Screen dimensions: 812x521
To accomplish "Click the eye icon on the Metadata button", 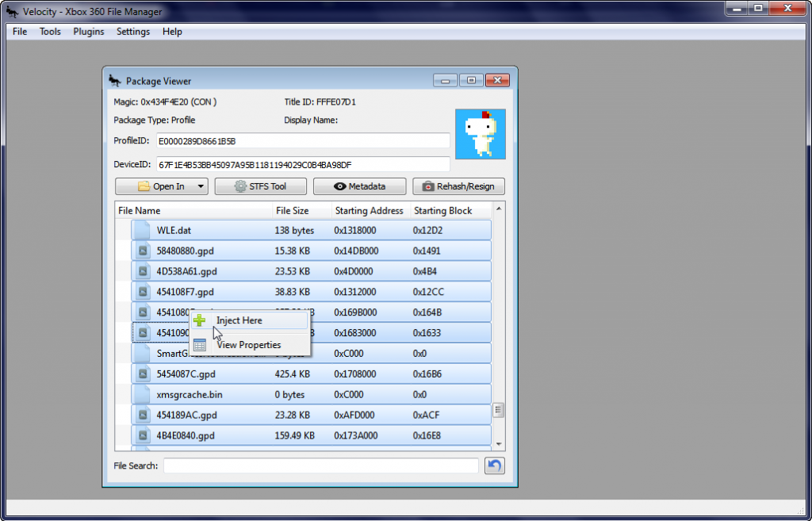I will [339, 186].
